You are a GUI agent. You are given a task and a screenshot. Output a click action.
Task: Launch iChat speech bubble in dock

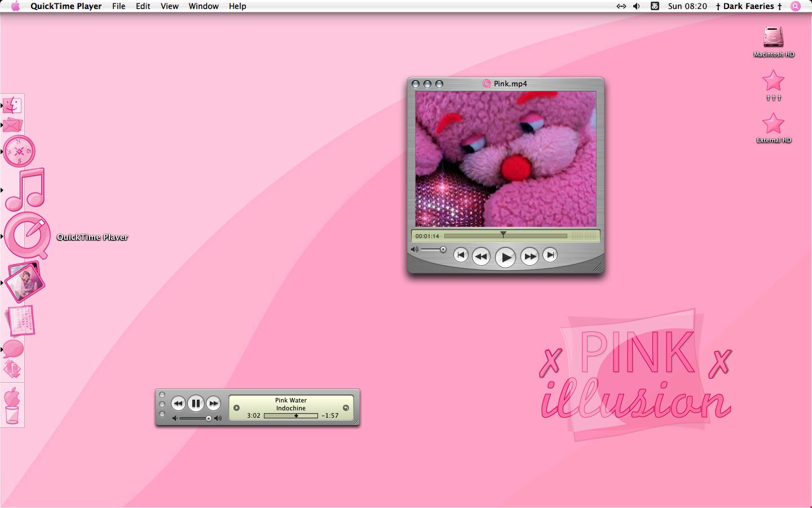coord(13,349)
